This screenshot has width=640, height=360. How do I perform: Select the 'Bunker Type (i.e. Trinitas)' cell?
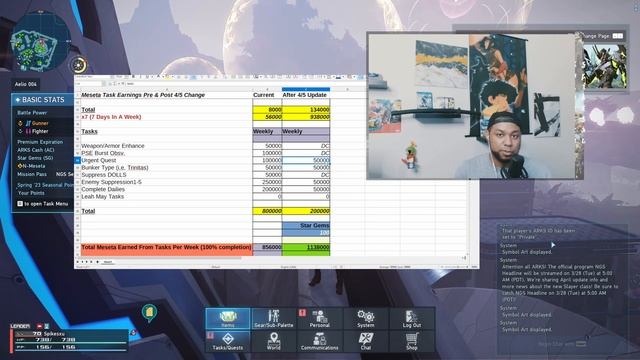(x=167, y=167)
